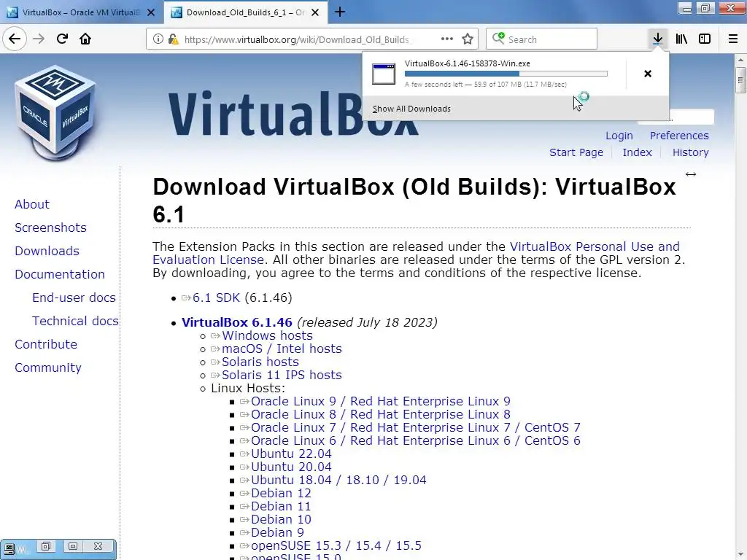The height and width of the screenshot is (560, 747).
Task: Open Documentation in the sidebar
Action: (x=60, y=274)
